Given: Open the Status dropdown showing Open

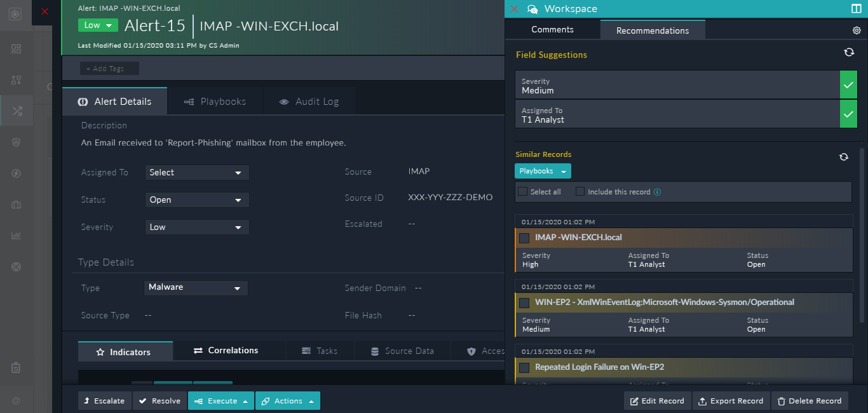Looking at the screenshot, I should click(x=197, y=200).
